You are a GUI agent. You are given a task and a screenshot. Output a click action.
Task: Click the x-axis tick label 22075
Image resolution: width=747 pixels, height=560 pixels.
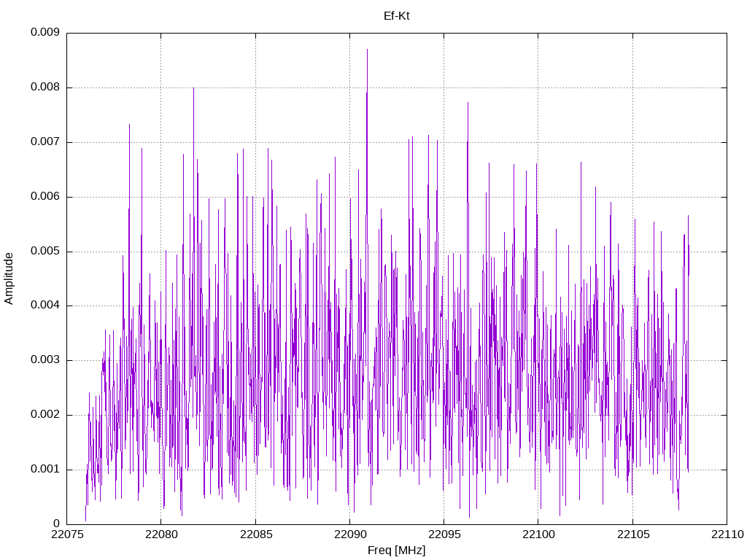click(x=67, y=534)
